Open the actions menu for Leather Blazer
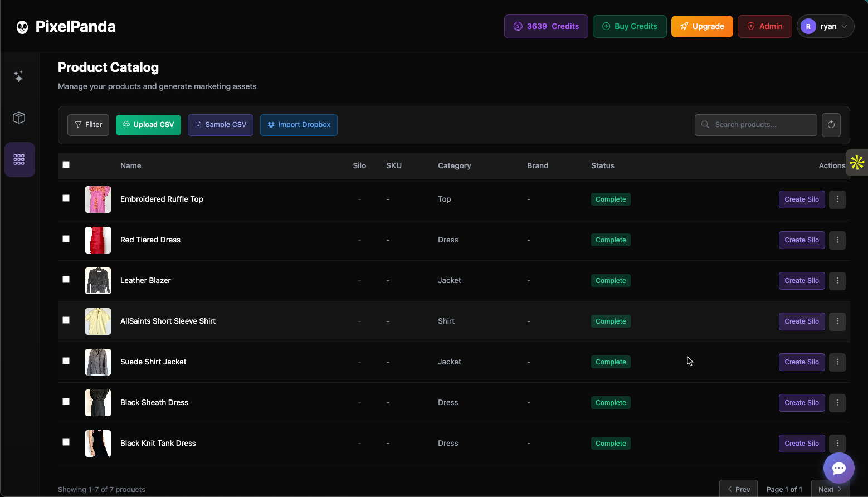 coord(837,281)
